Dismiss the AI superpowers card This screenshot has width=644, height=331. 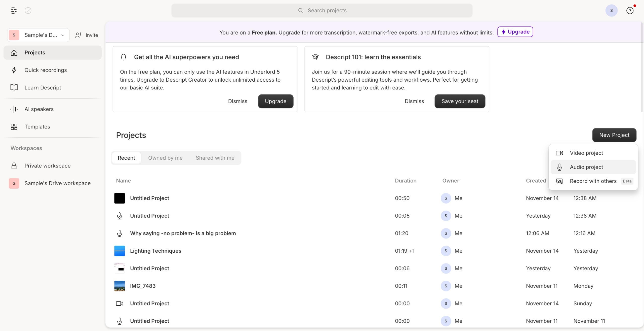[237, 101]
